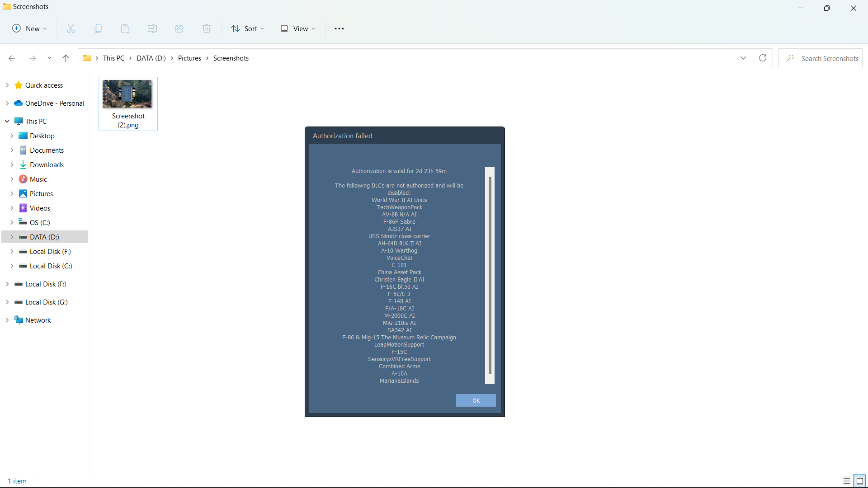Screen dimensions: 868x488
Task: Click 'China Asset Pack' entry in dialog
Action: tap(399, 272)
